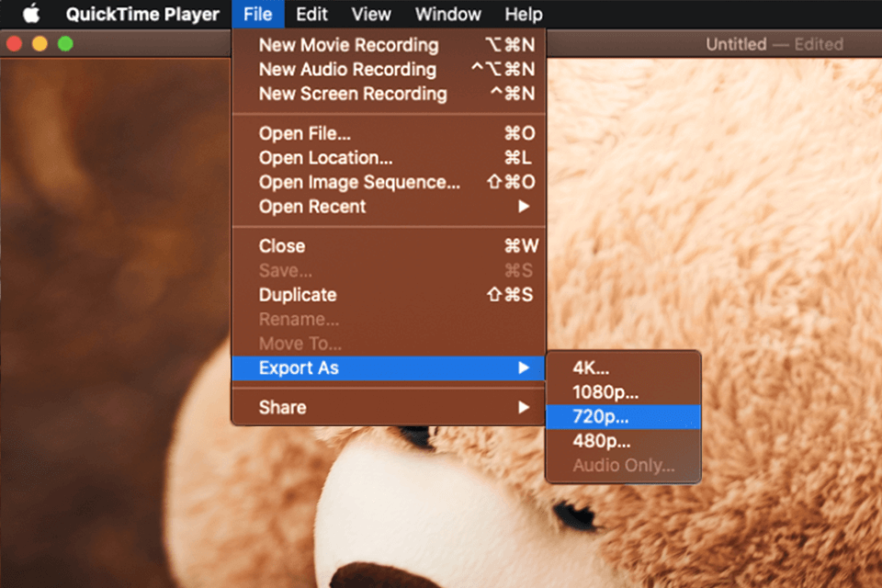Choose Duplicate from the File menu
The height and width of the screenshot is (588, 882).
click(389, 295)
